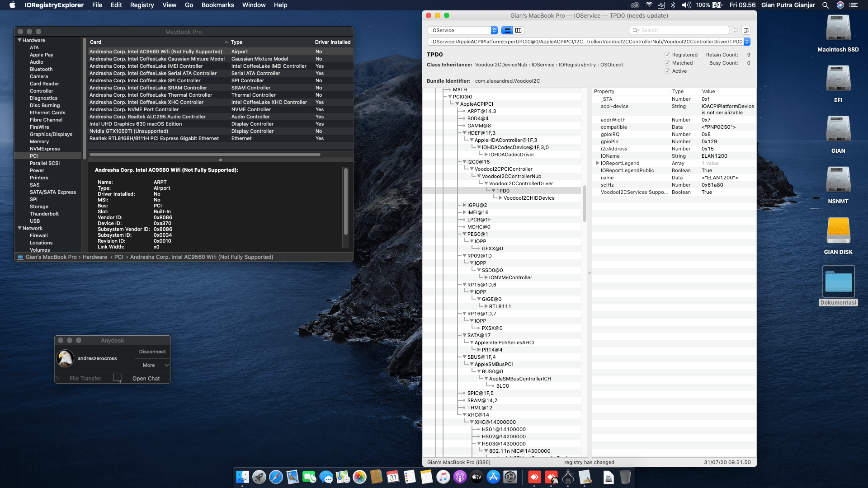Toggle the side panel button beside search

point(746,30)
